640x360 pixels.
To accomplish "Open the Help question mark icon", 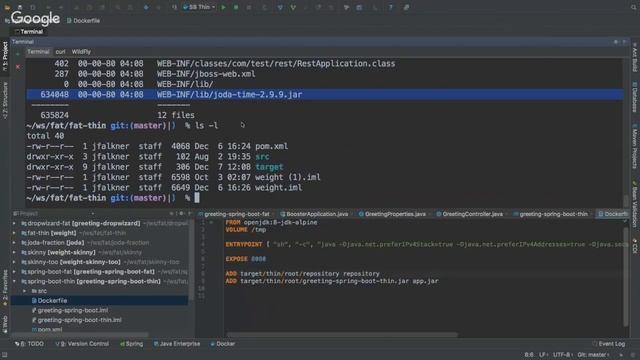I will 391,7.
